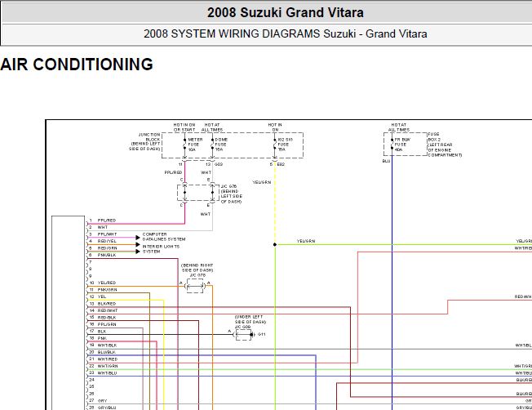Screen dimensions: 532x410
Task: Click connector pin '1 PPL/RED'
Action: (103, 221)
